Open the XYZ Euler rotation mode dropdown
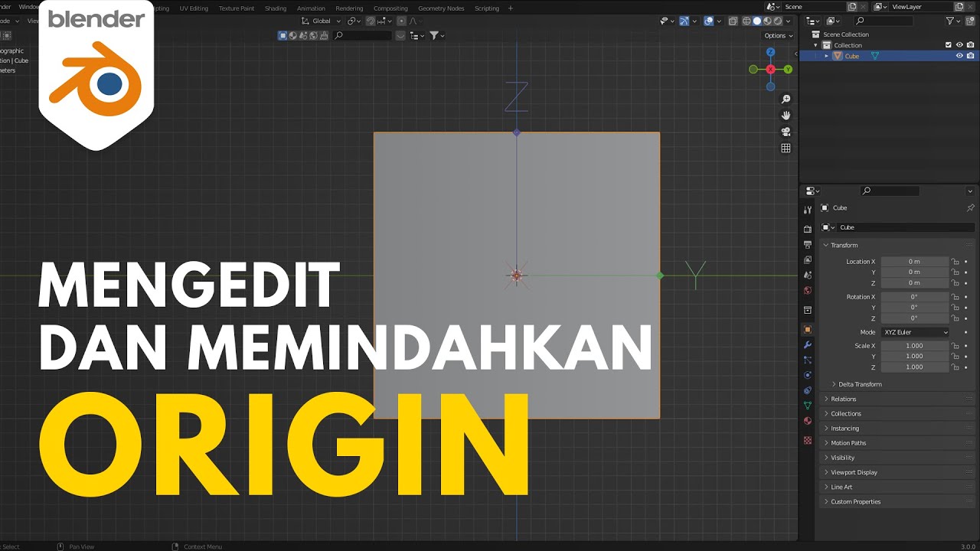Viewport: 980px width, 551px height. click(x=915, y=332)
